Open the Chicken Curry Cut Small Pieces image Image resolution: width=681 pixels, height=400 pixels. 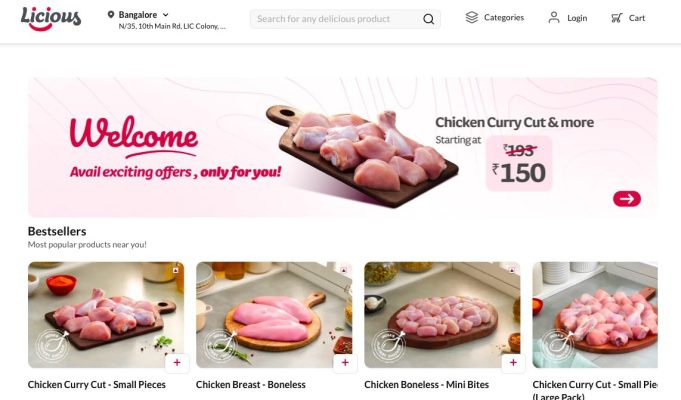point(106,315)
